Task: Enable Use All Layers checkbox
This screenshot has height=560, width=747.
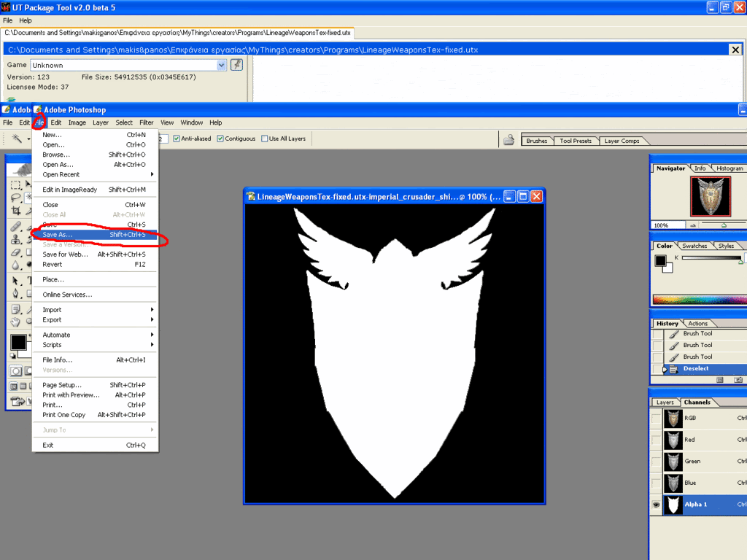Action: [x=265, y=139]
